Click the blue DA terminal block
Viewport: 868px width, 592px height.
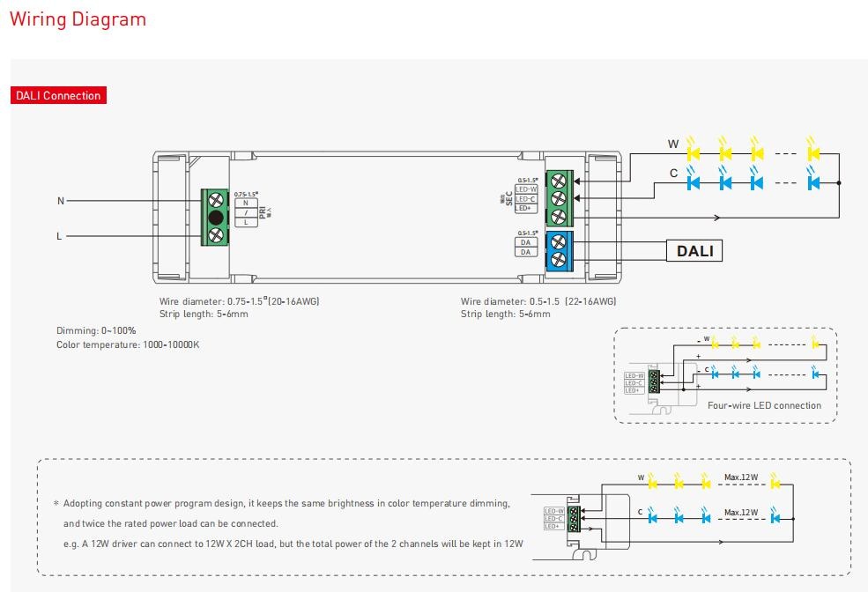pos(559,251)
